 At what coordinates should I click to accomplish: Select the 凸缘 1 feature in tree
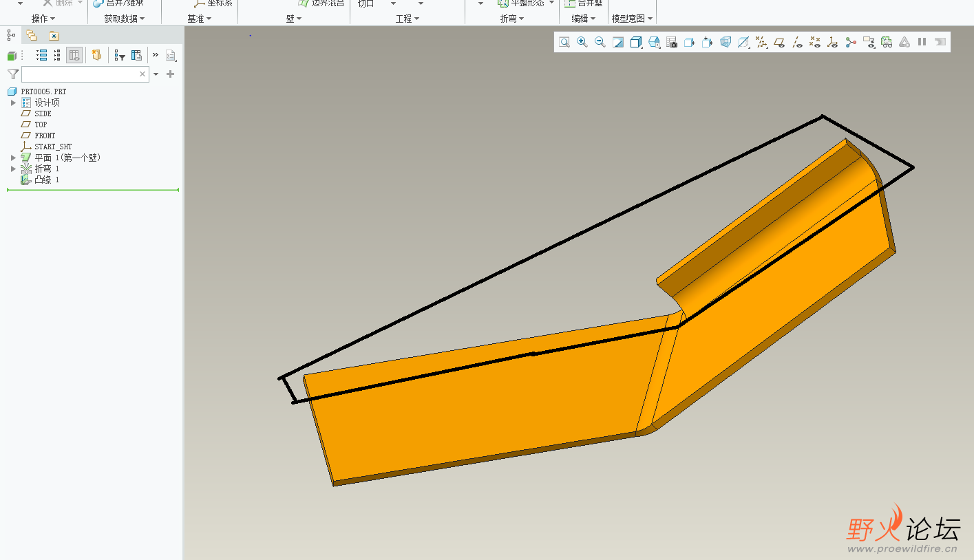47,180
